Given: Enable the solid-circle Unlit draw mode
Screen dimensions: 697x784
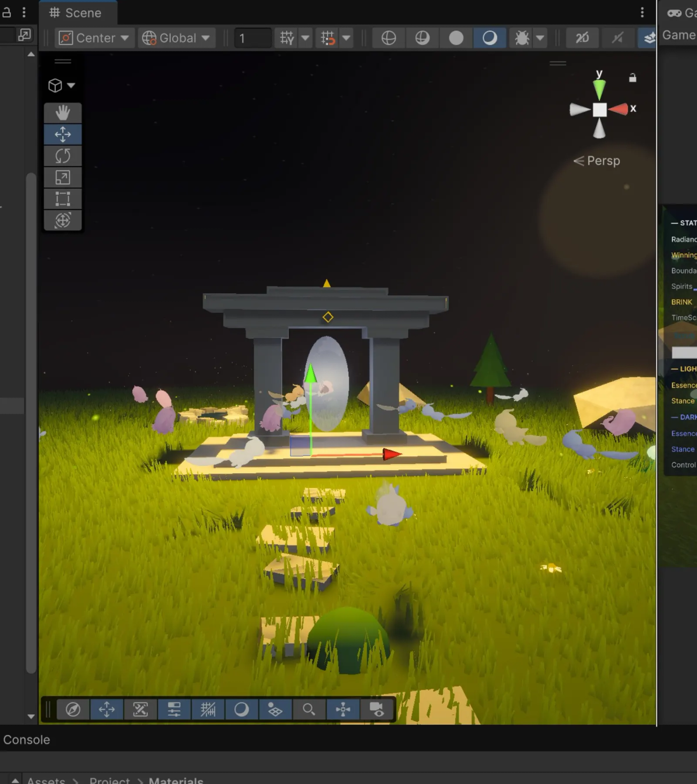Looking at the screenshot, I should tap(456, 38).
